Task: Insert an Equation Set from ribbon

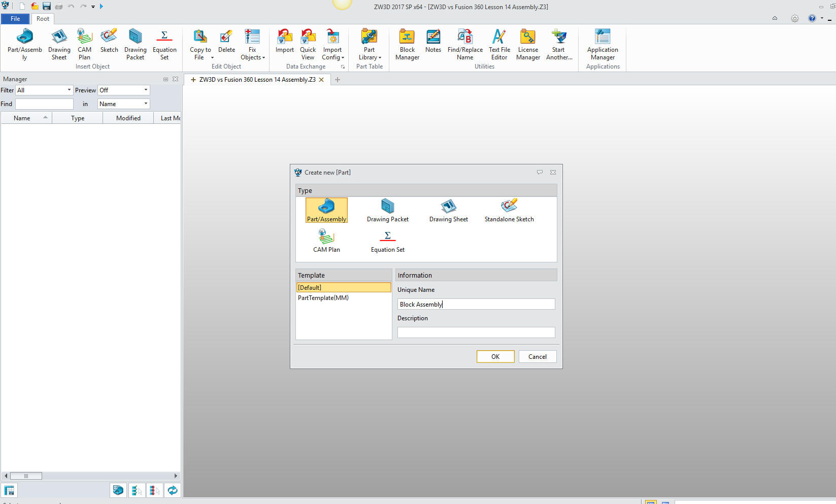Action: [164, 44]
